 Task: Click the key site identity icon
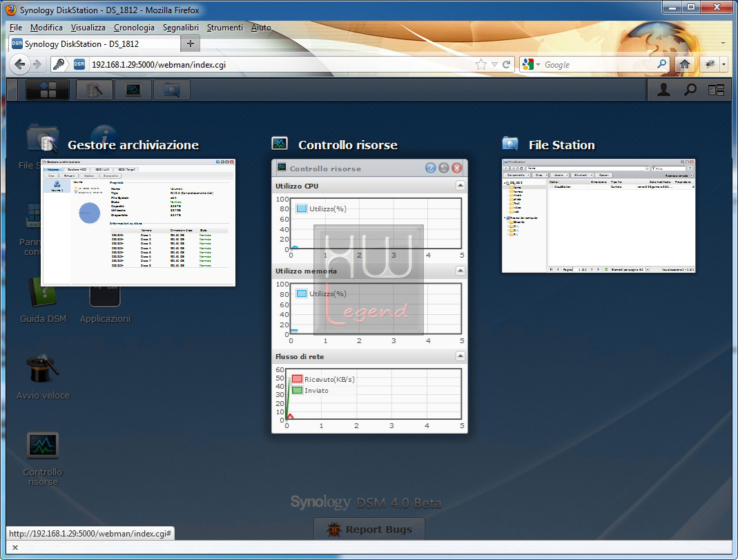tap(59, 64)
